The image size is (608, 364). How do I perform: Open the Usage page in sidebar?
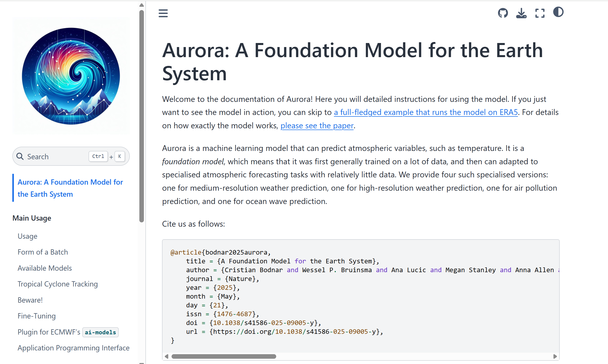[x=27, y=236]
